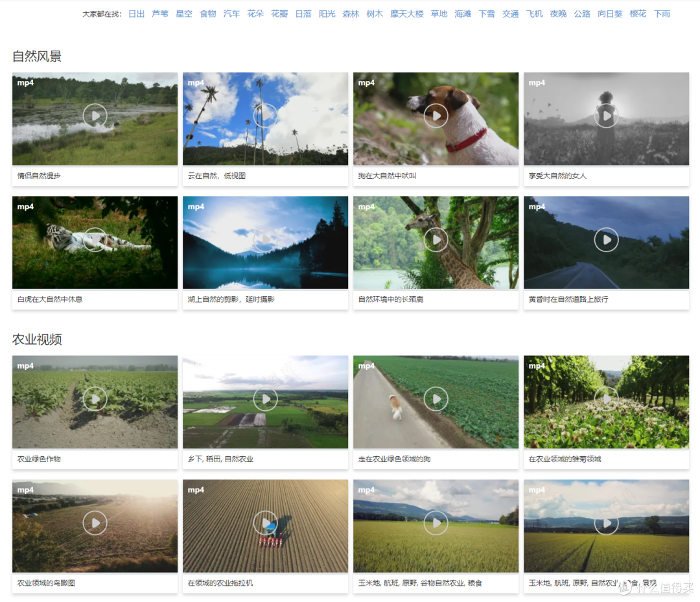Play the 走在农业绿色领域的狗 video

[x=436, y=399]
